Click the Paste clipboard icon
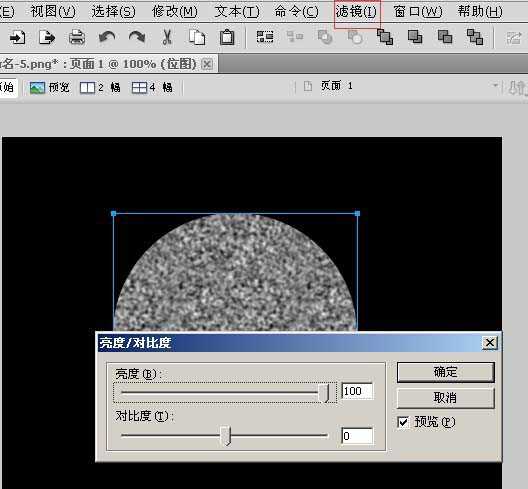The width and height of the screenshot is (528, 489). click(x=227, y=37)
